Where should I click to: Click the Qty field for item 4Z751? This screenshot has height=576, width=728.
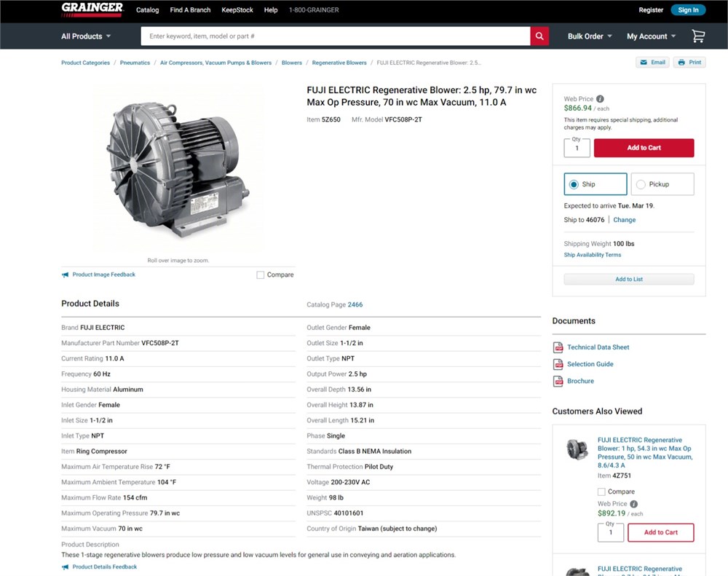(x=611, y=532)
